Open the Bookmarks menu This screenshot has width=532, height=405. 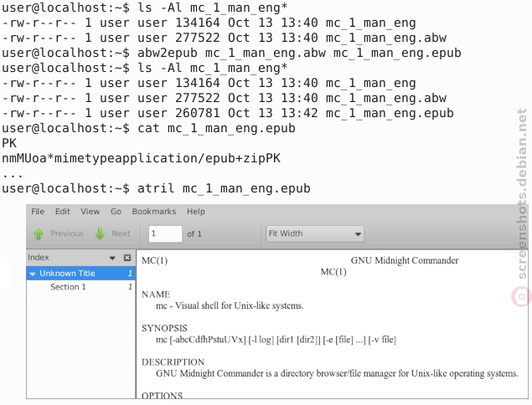pyautogui.click(x=154, y=212)
